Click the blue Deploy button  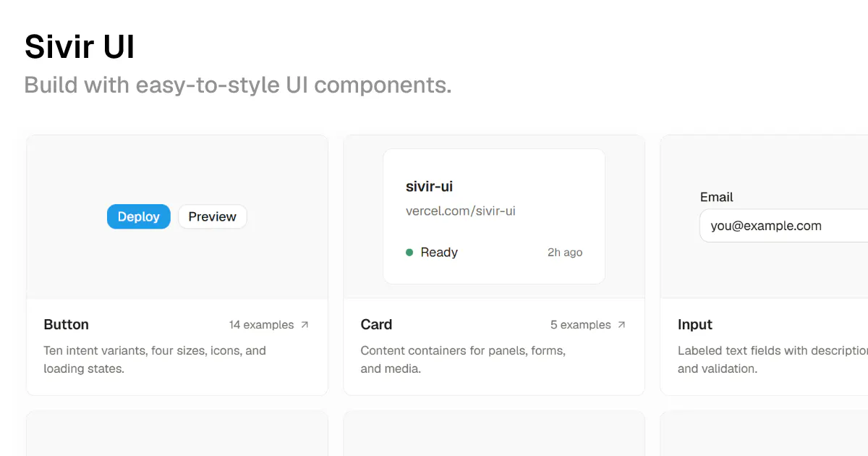click(139, 216)
